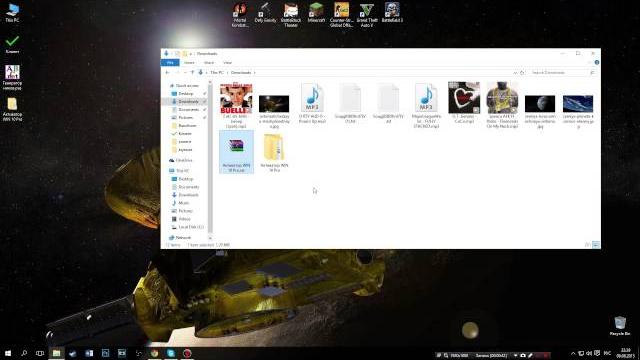The width and height of the screenshot is (640, 360).
Task: Launch BattleBlock Theater from desktop
Action: [x=291, y=15]
